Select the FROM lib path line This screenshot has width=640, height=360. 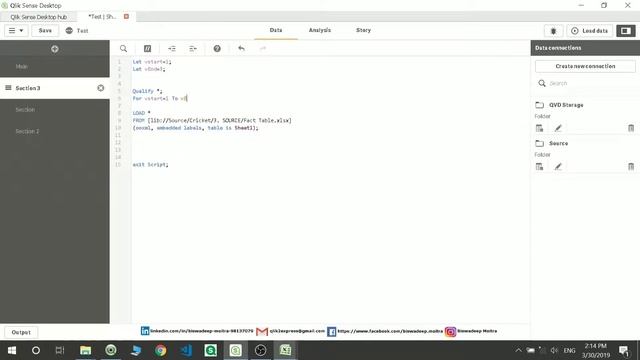pyautogui.click(x=212, y=120)
